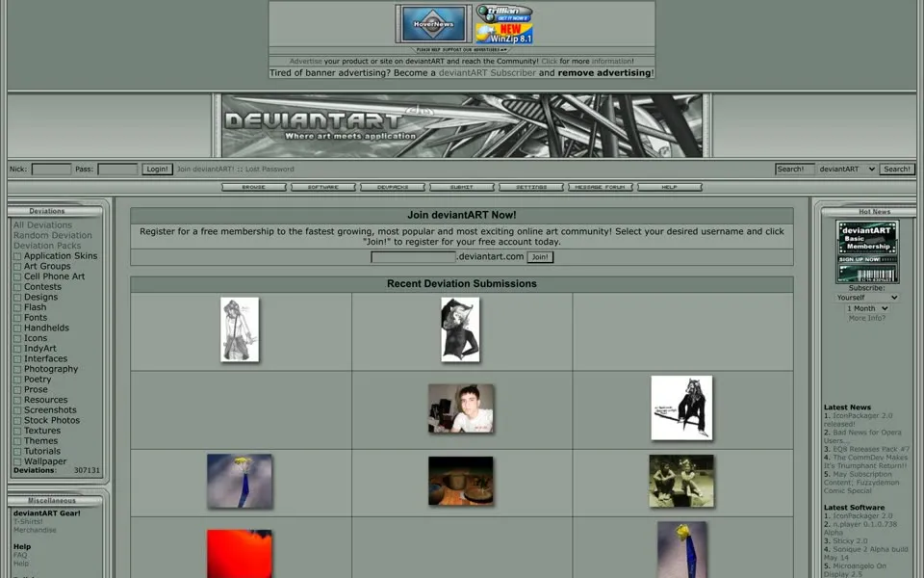Open the All Deviations link

pyautogui.click(x=42, y=225)
